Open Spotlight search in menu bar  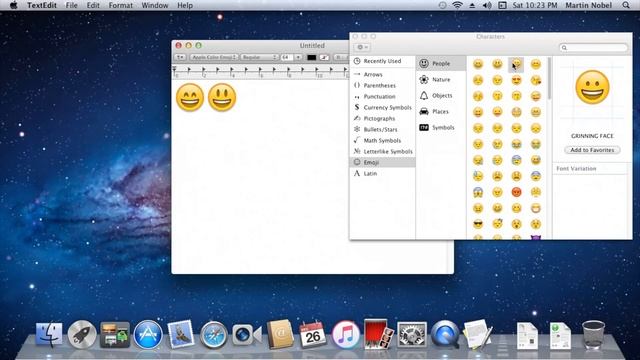626,5
